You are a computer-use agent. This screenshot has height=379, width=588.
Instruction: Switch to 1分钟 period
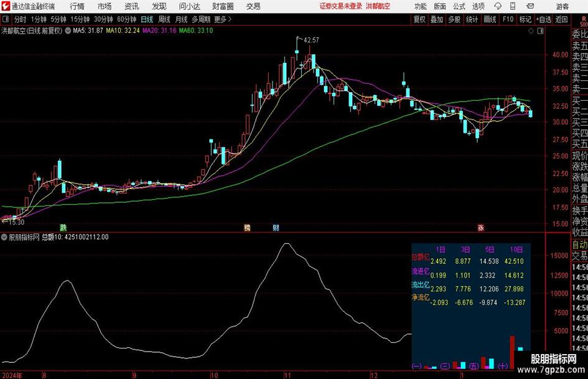tap(39, 19)
